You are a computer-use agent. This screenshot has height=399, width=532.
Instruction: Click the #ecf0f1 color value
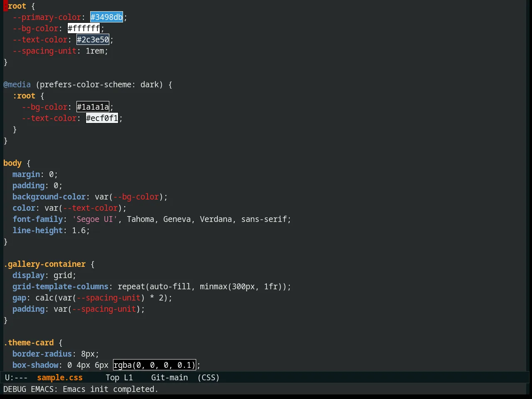click(102, 118)
